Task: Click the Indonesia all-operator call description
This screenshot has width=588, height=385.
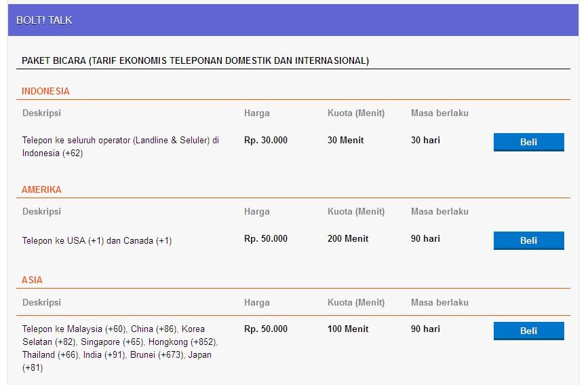Action: tap(120, 147)
